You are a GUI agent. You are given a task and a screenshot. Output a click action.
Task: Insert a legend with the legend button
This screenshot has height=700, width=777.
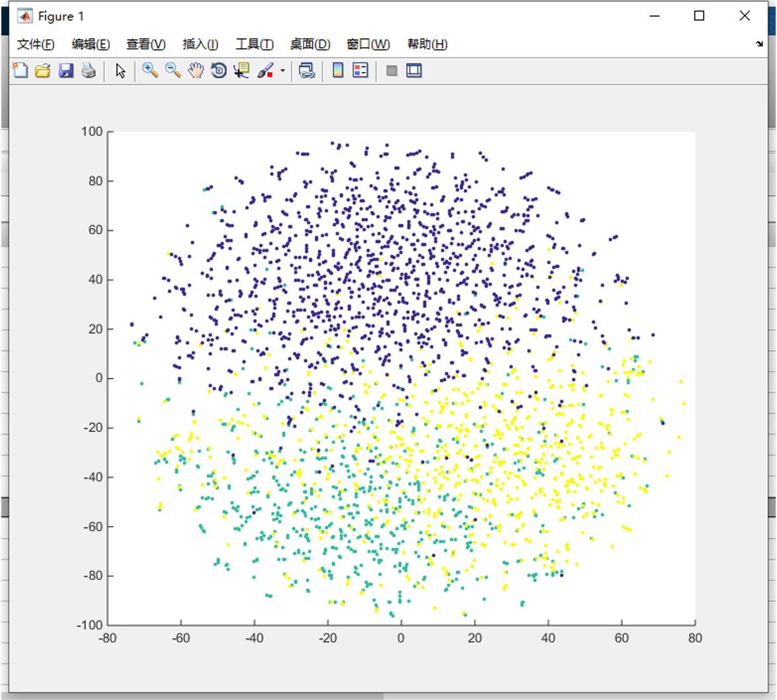click(360, 71)
